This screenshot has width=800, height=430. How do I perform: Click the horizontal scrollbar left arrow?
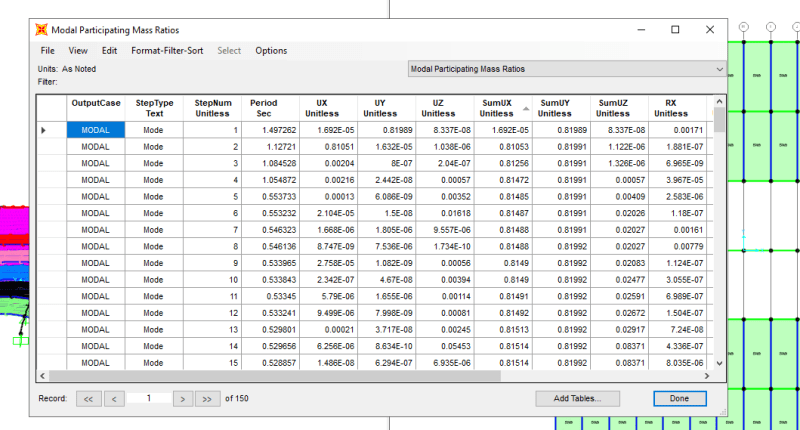click(x=42, y=376)
